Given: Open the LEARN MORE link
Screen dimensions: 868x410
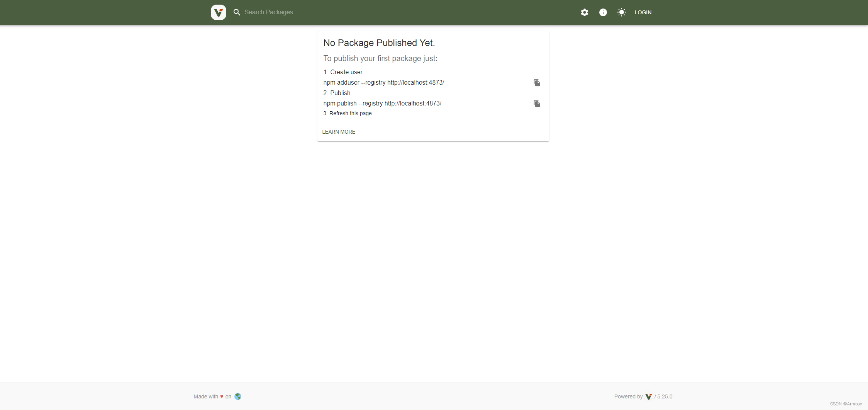Looking at the screenshot, I should [339, 132].
